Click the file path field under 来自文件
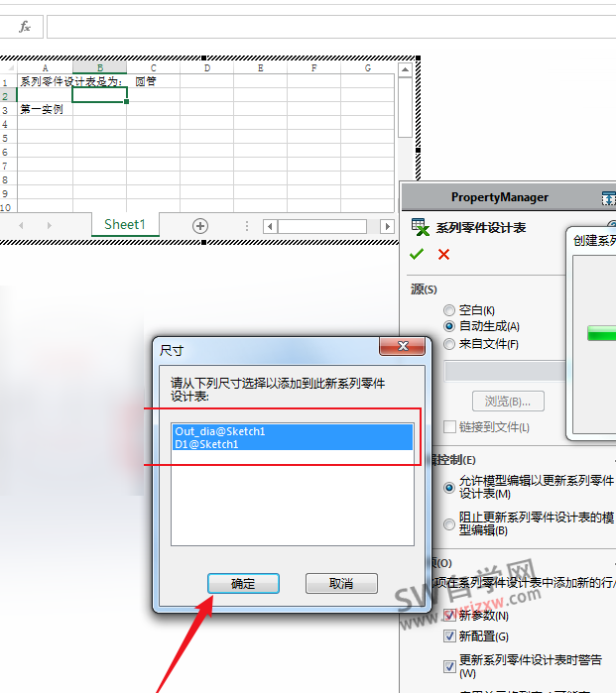616x693 pixels. [x=505, y=371]
